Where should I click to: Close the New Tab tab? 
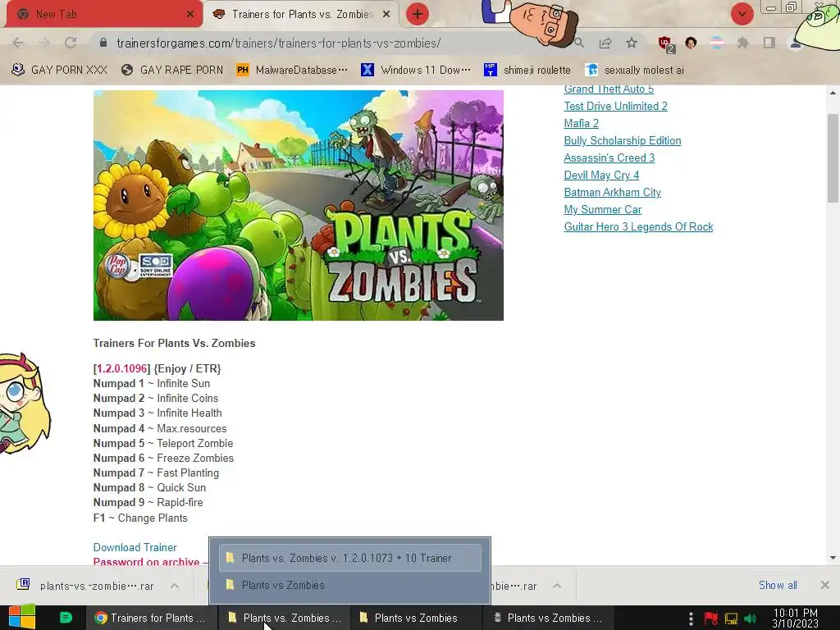[189, 15]
